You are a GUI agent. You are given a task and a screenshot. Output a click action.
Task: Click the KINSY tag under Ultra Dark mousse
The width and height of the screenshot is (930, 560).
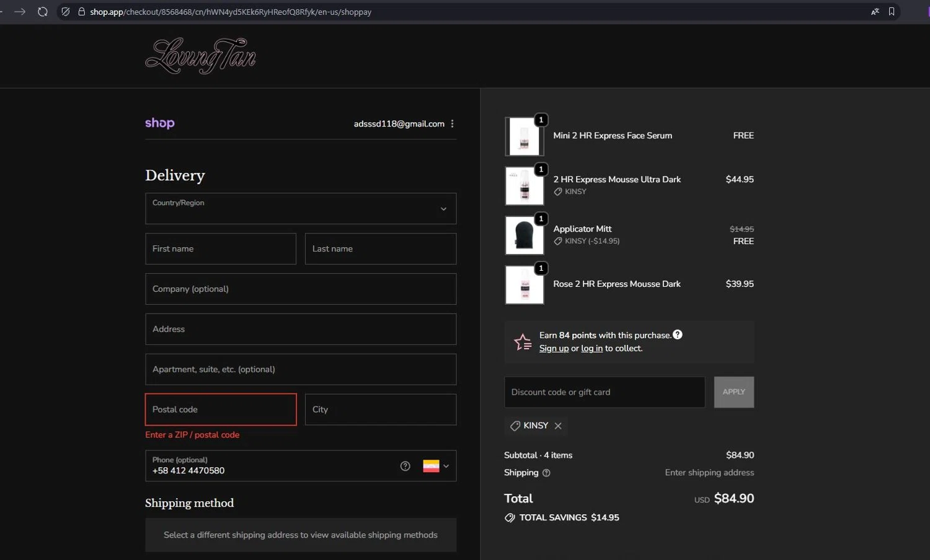tap(570, 191)
